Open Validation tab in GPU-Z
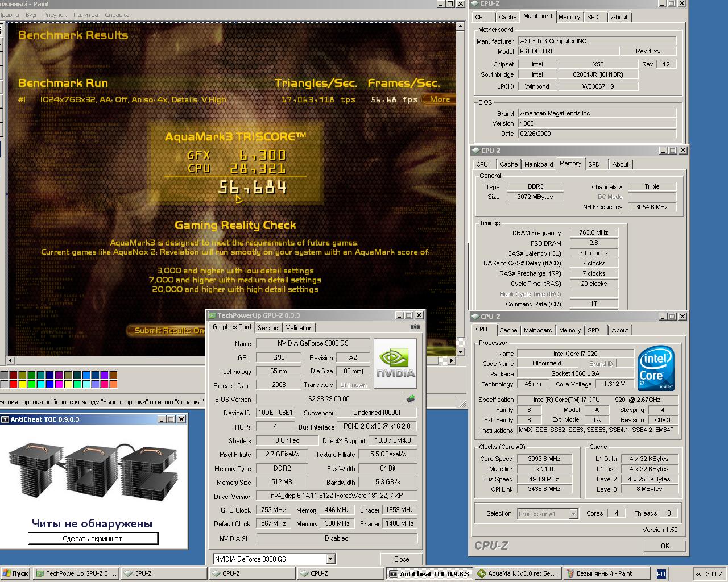 click(x=299, y=328)
